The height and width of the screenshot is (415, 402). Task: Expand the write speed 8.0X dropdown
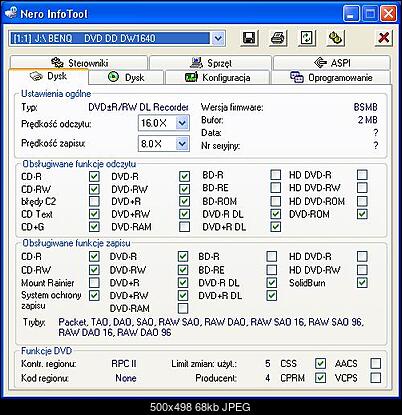(x=182, y=144)
